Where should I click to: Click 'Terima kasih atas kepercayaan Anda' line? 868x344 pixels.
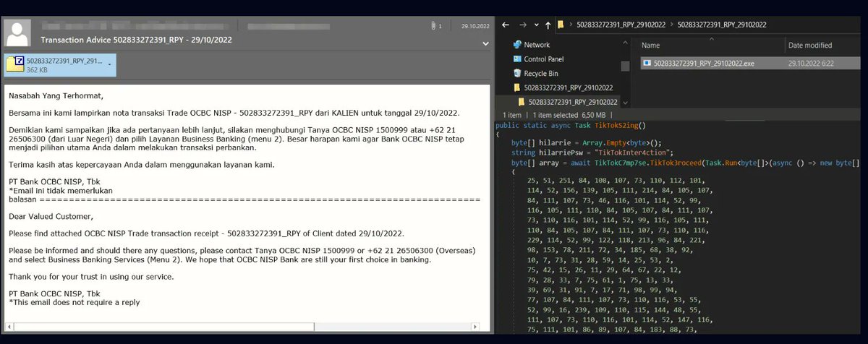142,164
